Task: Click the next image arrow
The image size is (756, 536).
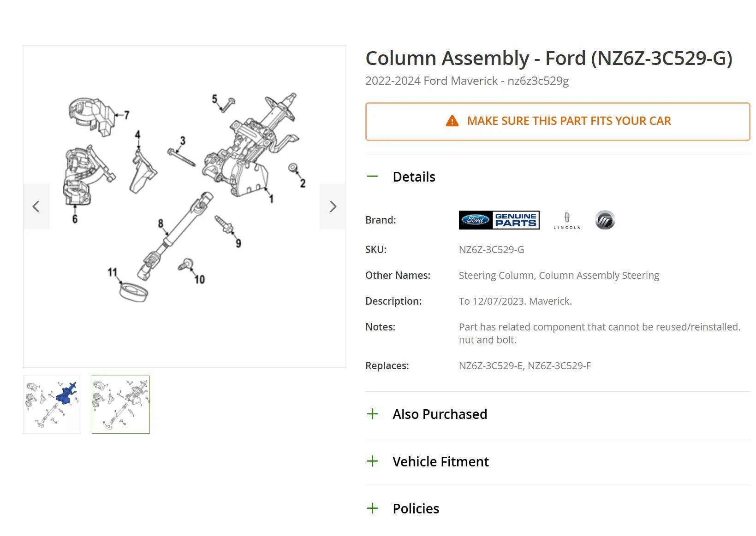Action: [x=333, y=206]
